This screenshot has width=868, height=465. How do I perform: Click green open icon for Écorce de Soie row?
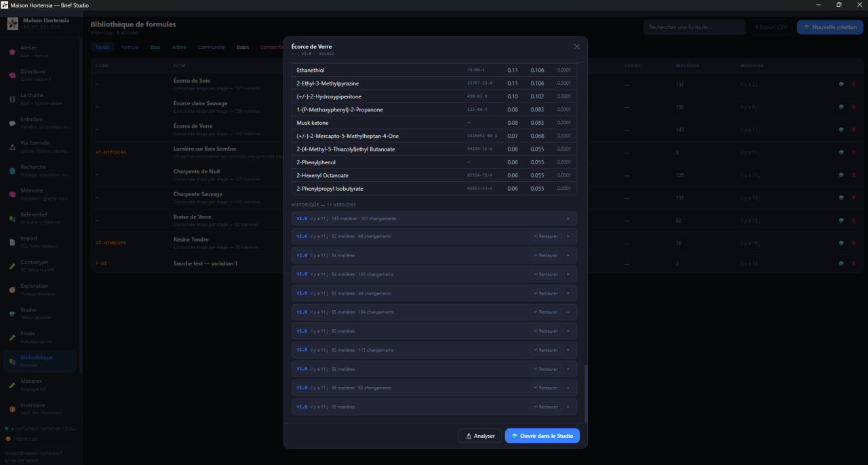(842, 84)
